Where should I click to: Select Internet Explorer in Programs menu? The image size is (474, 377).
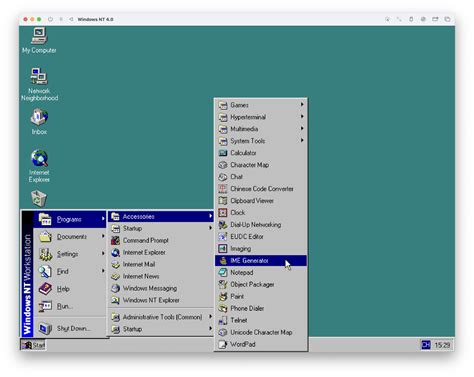pos(160,252)
